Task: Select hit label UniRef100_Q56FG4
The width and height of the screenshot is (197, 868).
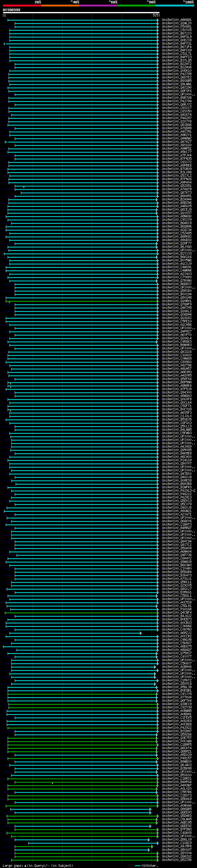Action: coord(176,379)
